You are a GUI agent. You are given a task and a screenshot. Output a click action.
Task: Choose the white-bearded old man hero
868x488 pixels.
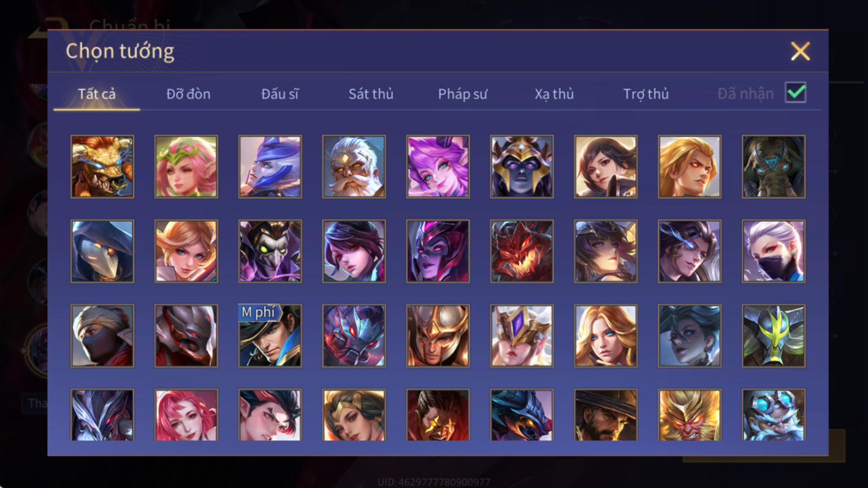pyautogui.click(x=354, y=167)
